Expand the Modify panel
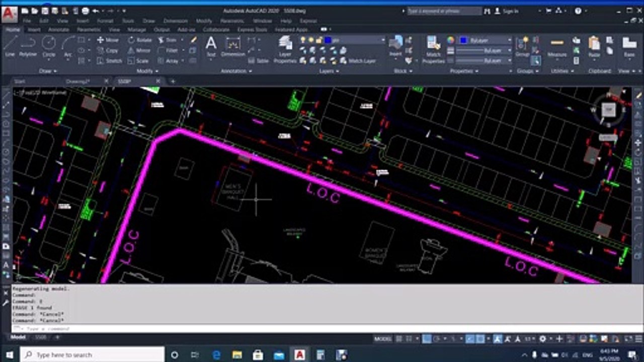 [147, 71]
